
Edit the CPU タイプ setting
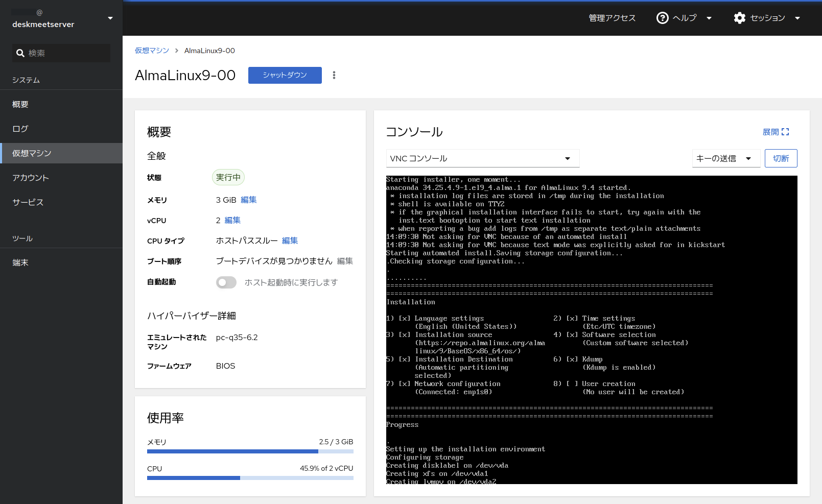[290, 241]
